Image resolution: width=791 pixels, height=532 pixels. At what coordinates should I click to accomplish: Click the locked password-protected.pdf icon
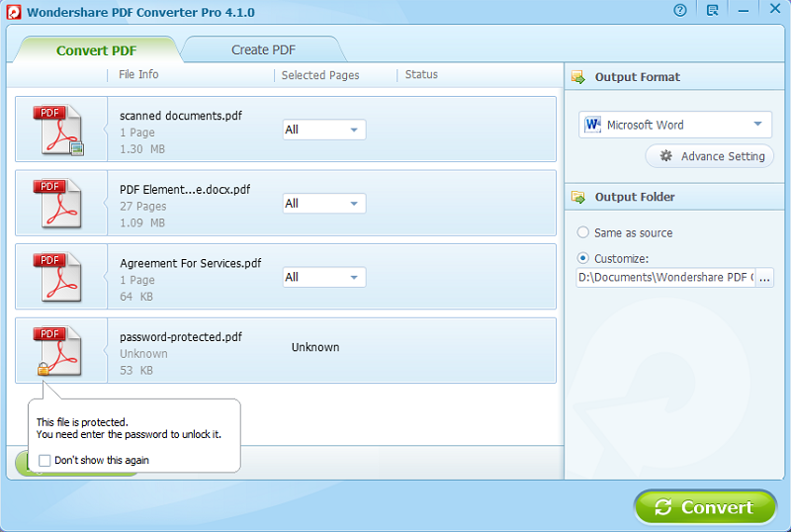(x=57, y=351)
